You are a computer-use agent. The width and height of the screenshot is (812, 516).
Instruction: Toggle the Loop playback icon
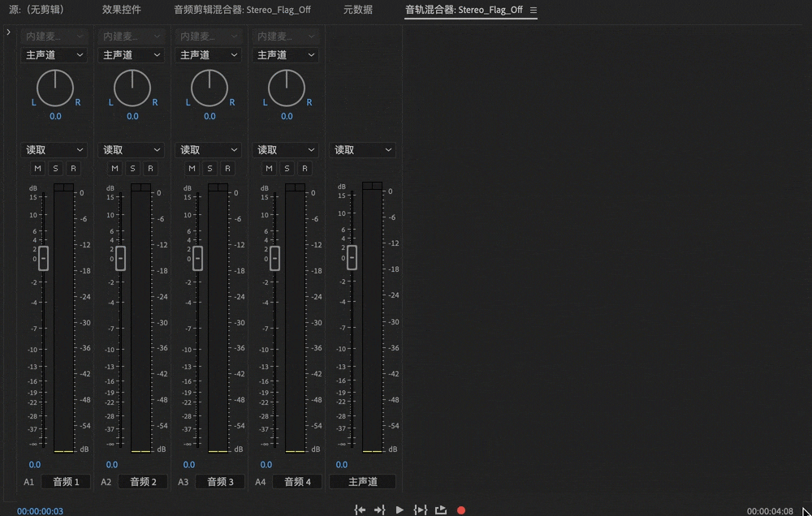pos(441,510)
